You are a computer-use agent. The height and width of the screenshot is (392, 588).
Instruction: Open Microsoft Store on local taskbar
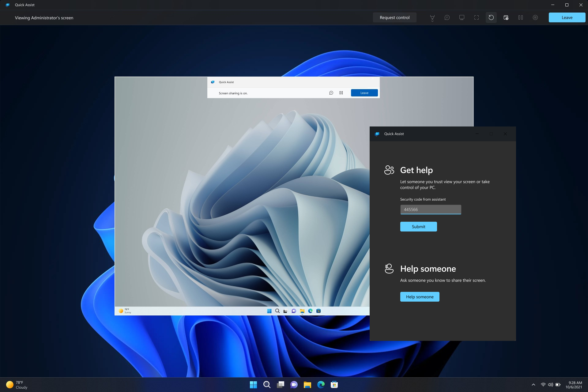[334, 385]
